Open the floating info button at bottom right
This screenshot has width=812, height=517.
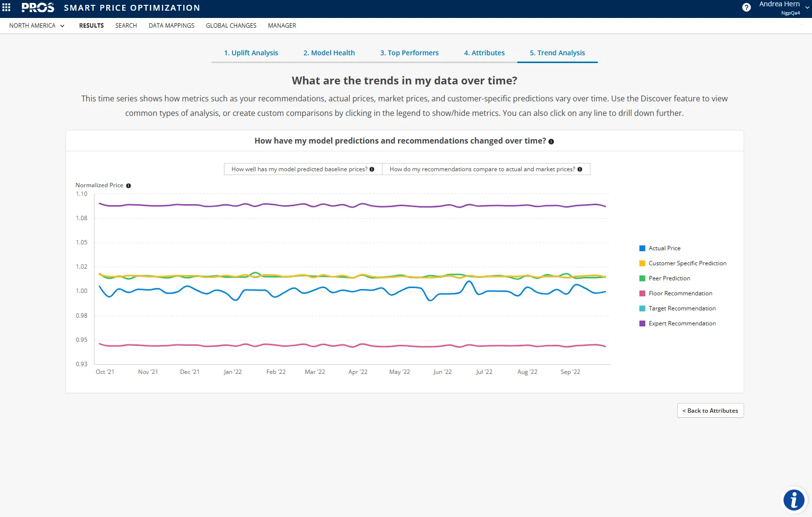coord(793,500)
